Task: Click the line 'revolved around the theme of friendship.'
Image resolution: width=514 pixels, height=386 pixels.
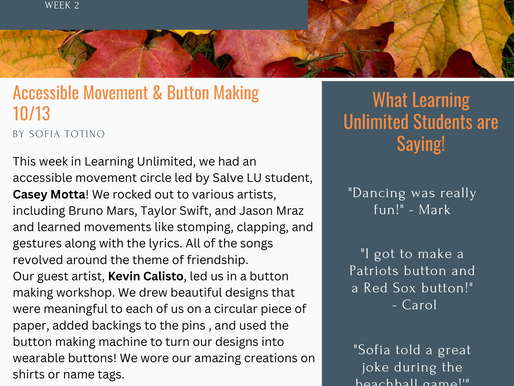Action: 130,260
